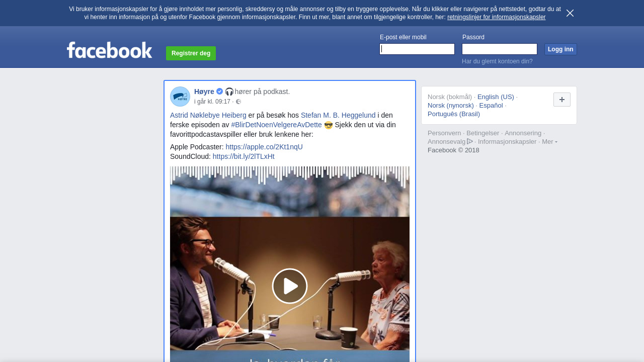644x362 pixels.
Task: Open the Høyre page profile picture
Action: 180,97
